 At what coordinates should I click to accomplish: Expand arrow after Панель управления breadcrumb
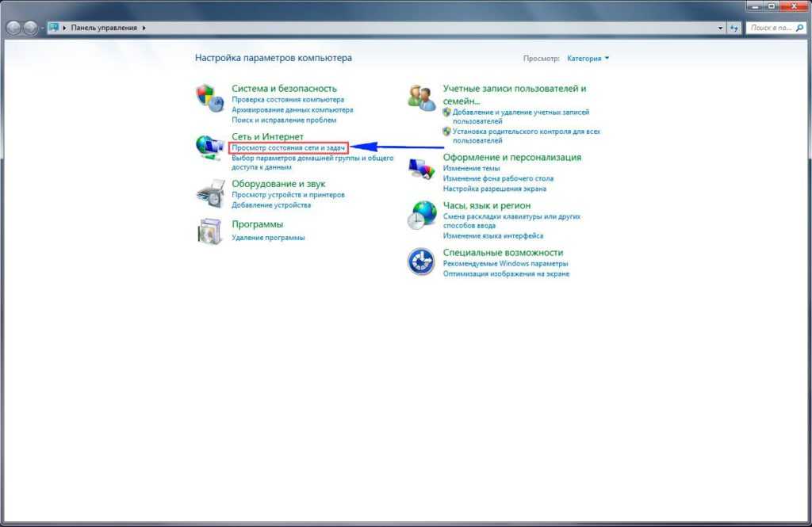coord(144,28)
